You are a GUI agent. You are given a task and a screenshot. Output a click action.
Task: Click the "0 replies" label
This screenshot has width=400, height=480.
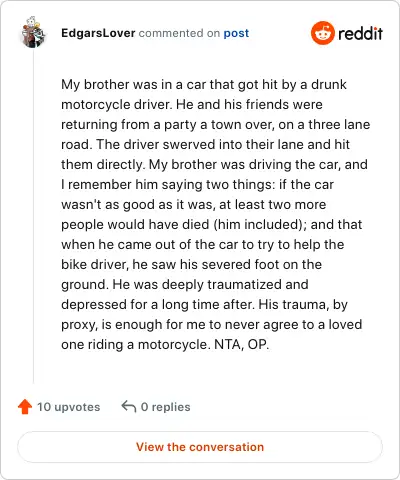(166, 407)
